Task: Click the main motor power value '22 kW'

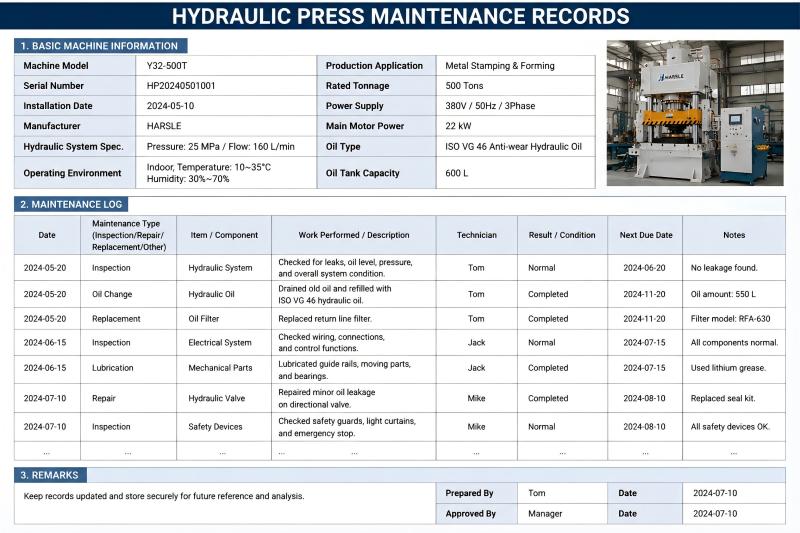Action: pyautogui.click(x=458, y=126)
